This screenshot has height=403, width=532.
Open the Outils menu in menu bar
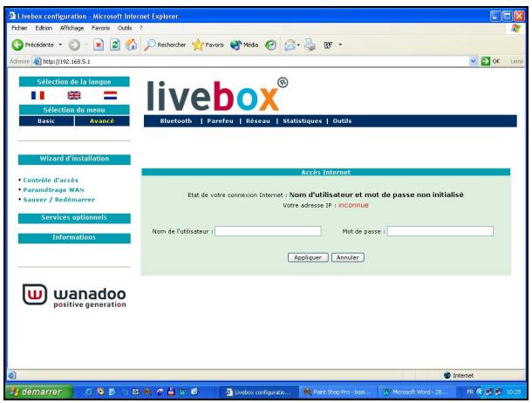pos(125,28)
